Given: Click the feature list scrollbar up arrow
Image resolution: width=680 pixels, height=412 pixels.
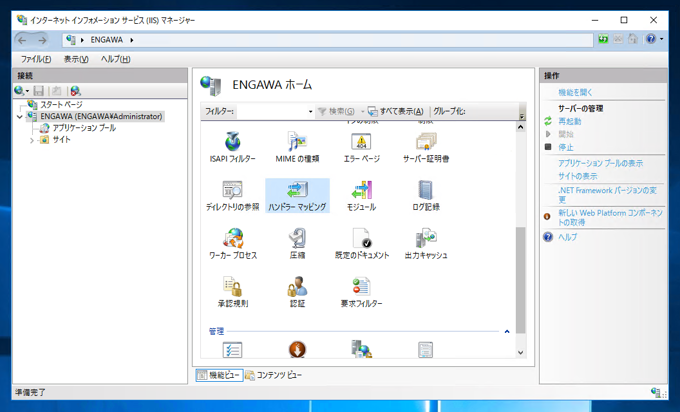Looking at the screenshot, I should pyautogui.click(x=520, y=127).
